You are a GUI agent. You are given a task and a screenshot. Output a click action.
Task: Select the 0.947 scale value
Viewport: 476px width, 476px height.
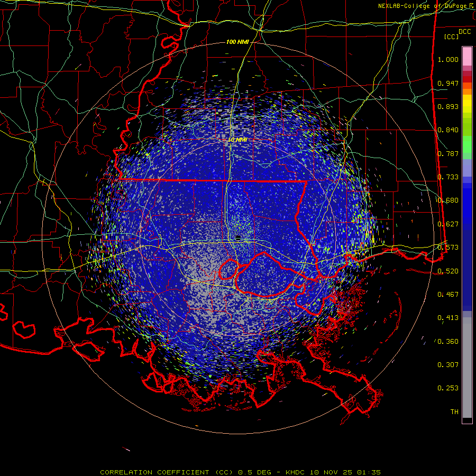click(x=448, y=83)
